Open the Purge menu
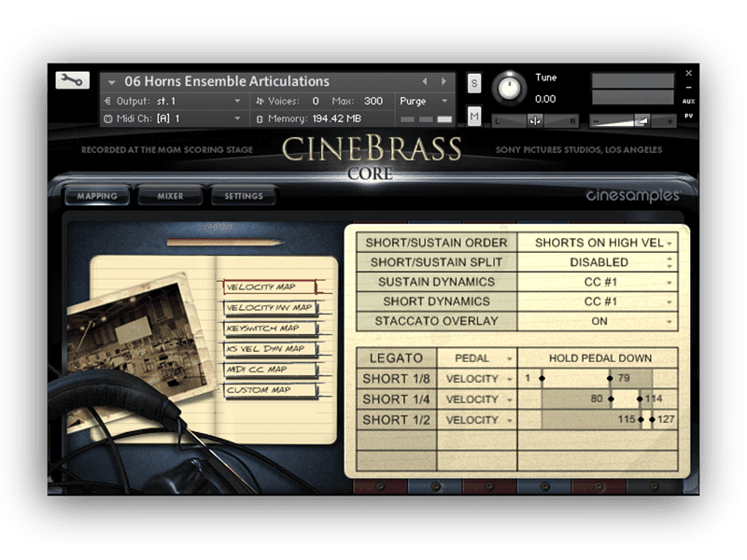747x560 pixels. point(424,101)
